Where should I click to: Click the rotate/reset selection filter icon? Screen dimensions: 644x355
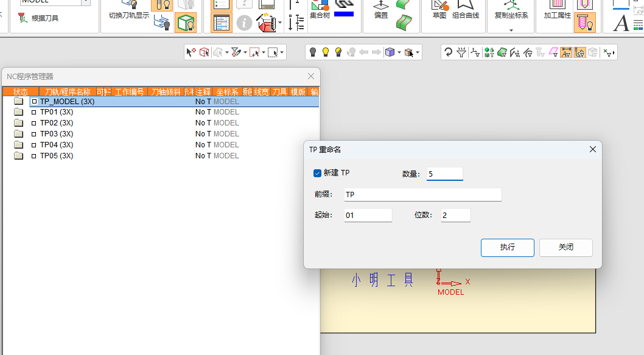click(448, 52)
